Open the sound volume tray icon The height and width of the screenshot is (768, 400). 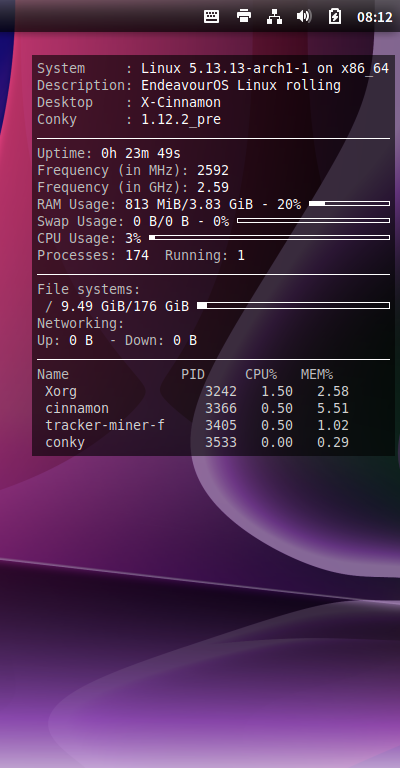(x=304, y=16)
